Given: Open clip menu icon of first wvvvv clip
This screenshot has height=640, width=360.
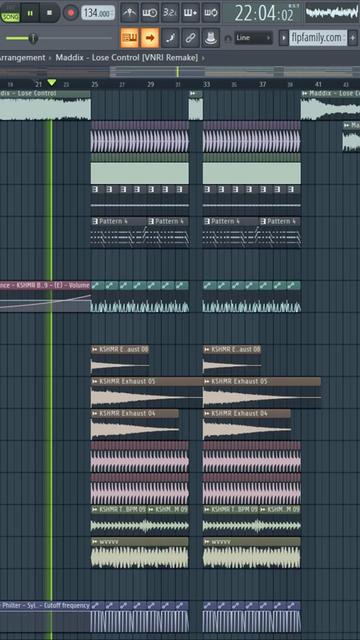Looking at the screenshot, I should 95,542.
